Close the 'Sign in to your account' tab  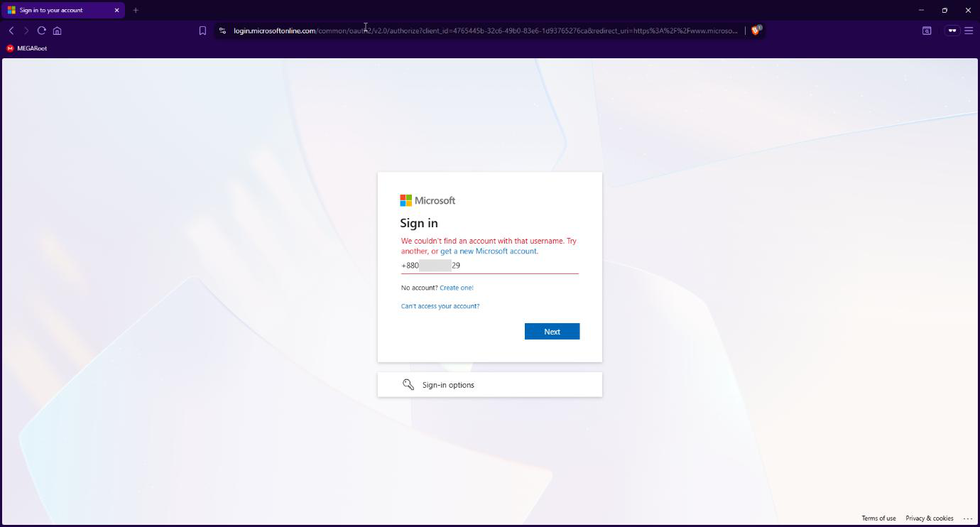tap(116, 10)
